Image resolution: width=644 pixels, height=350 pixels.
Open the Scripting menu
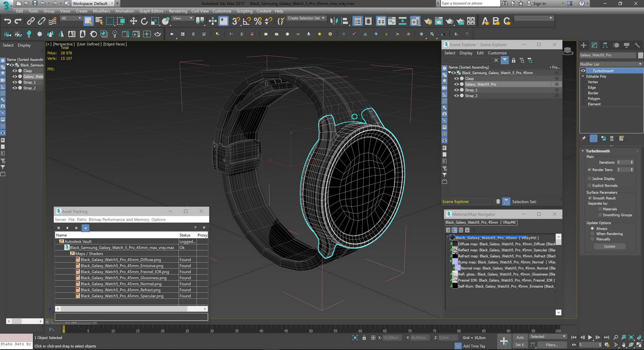click(x=245, y=11)
